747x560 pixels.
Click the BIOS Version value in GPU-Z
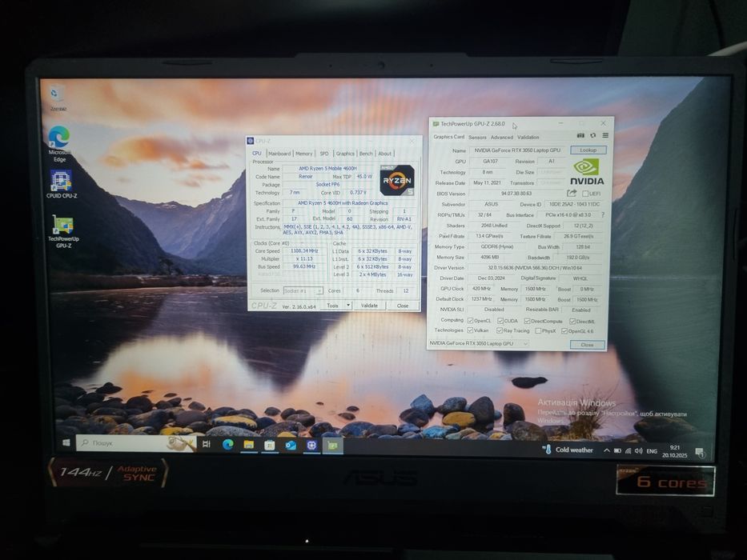point(516,194)
